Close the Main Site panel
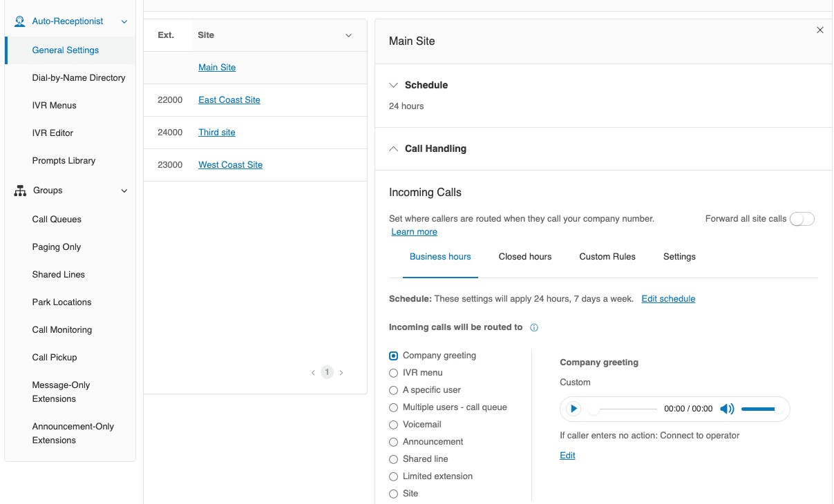Viewport: 834px width, 504px height. coord(819,30)
